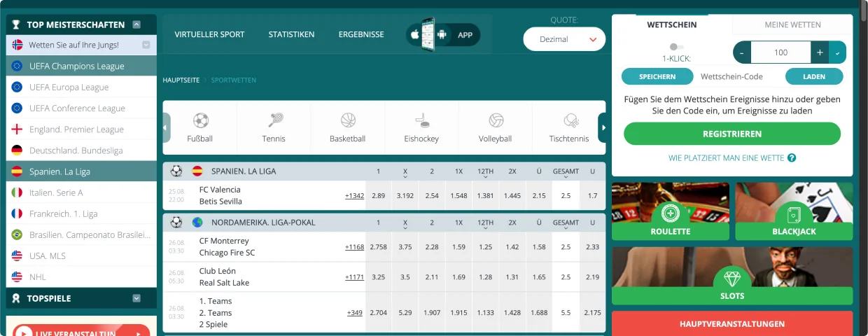Image resolution: width=868 pixels, height=336 pixels.
Task: Click the help icon beside Wie platziert man eine Wette
Action: click(x=792, y=158)
